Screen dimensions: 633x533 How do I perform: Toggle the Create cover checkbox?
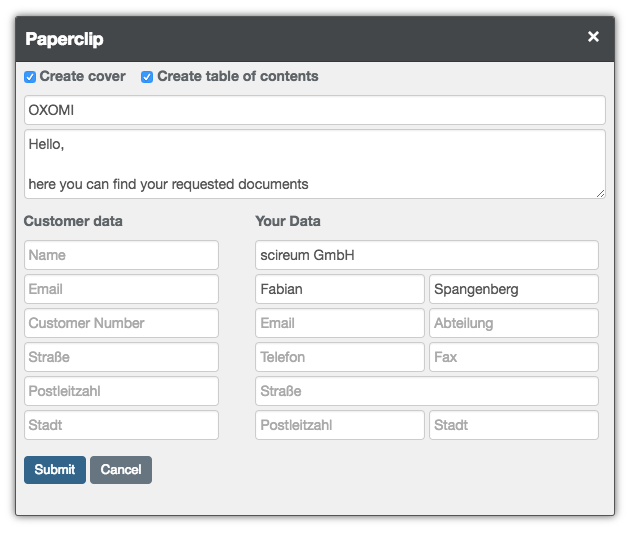(30, 77)
